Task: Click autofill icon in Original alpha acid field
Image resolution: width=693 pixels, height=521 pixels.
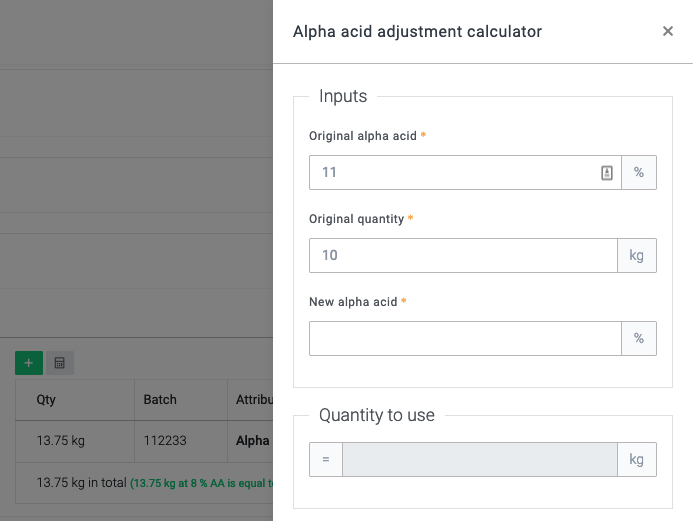Action: [606, 173]
